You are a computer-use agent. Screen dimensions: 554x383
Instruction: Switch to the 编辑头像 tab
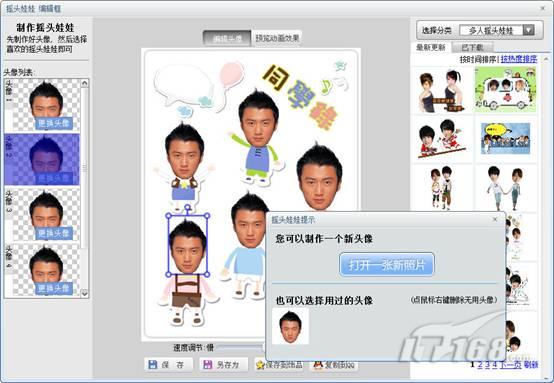tap(227, 38)
